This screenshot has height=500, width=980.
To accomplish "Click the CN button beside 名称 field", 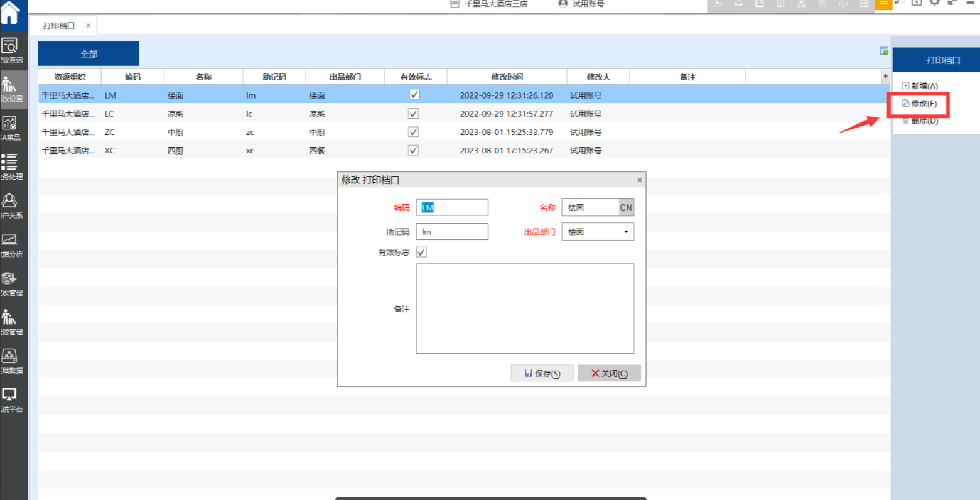I will 626,207.
